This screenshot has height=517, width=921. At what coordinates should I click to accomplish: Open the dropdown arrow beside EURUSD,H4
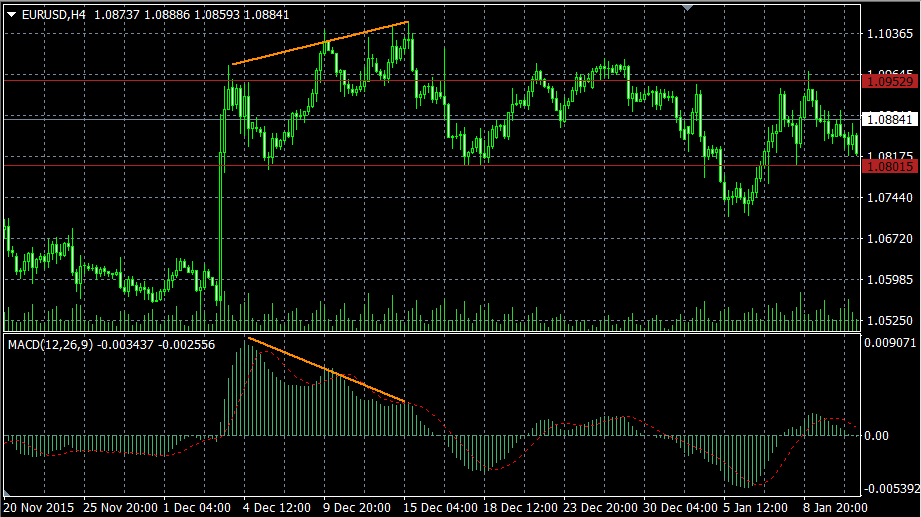coord(11,14)
